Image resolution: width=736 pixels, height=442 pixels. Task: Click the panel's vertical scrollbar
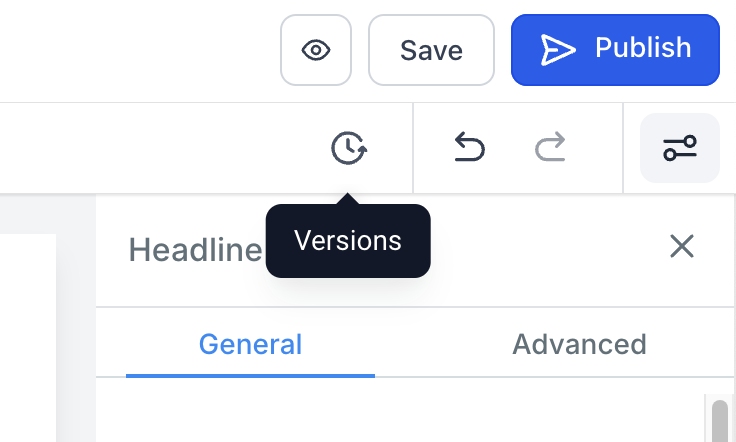(x=719, y=418)
